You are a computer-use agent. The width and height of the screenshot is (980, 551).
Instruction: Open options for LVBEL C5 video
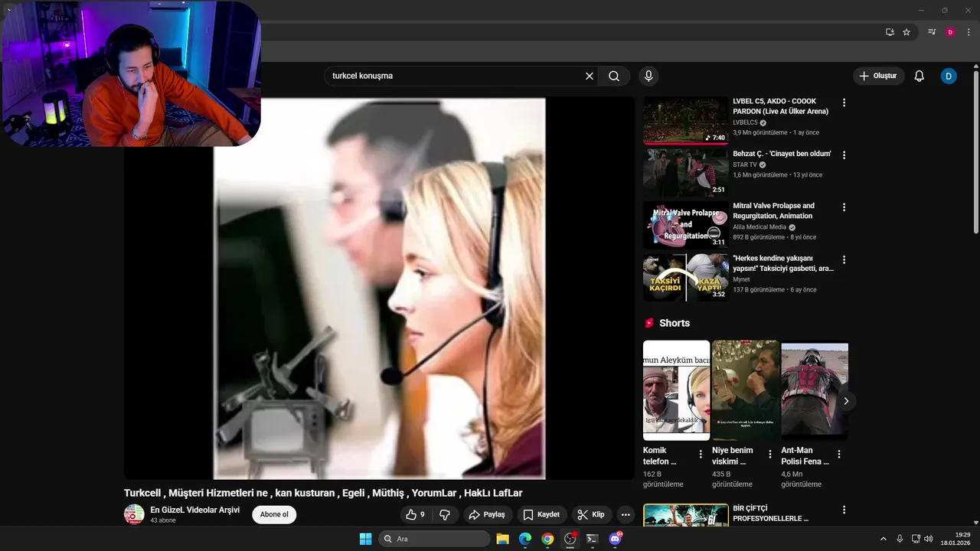[844, 103]
